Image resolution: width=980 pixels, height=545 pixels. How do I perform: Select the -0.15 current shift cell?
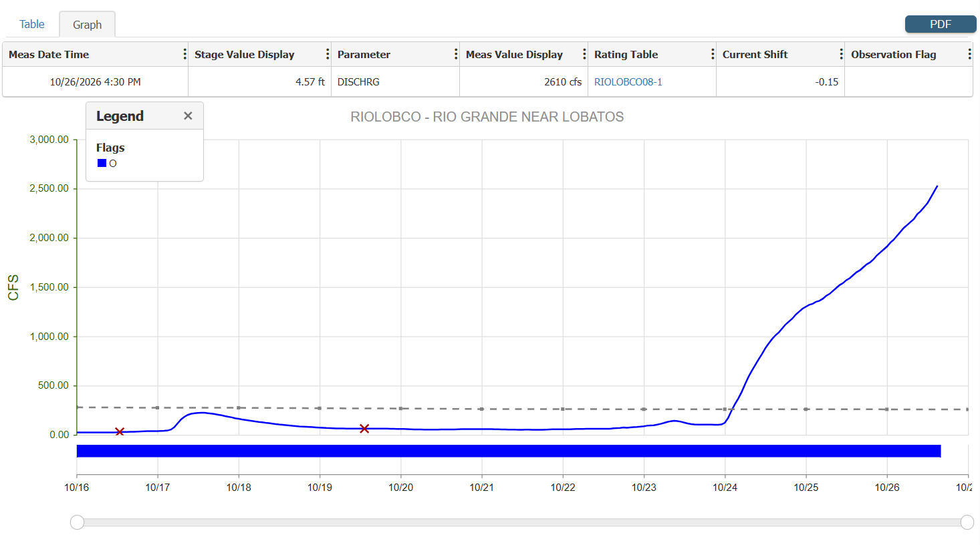click(x=780, y=81)
